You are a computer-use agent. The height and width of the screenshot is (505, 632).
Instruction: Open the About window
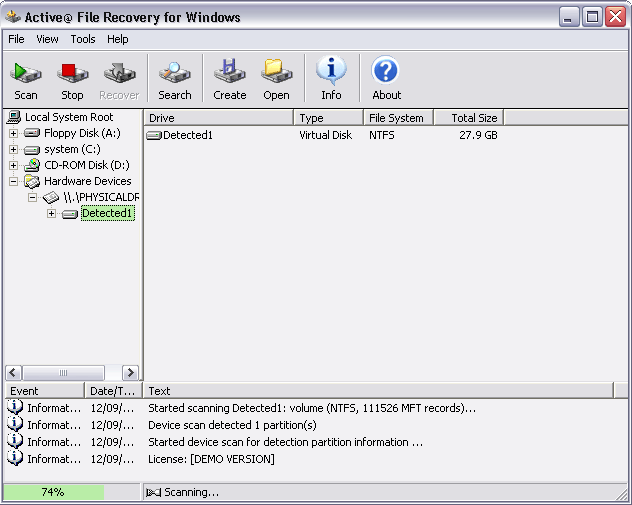tap(386, 79)
